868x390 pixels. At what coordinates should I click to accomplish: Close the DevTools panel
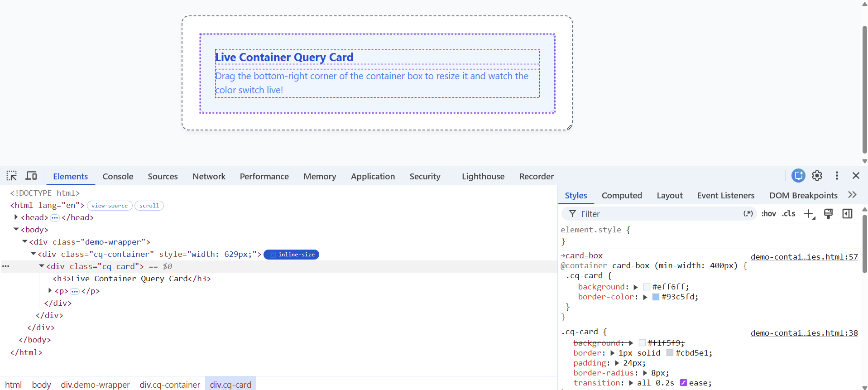coord(856,176)
